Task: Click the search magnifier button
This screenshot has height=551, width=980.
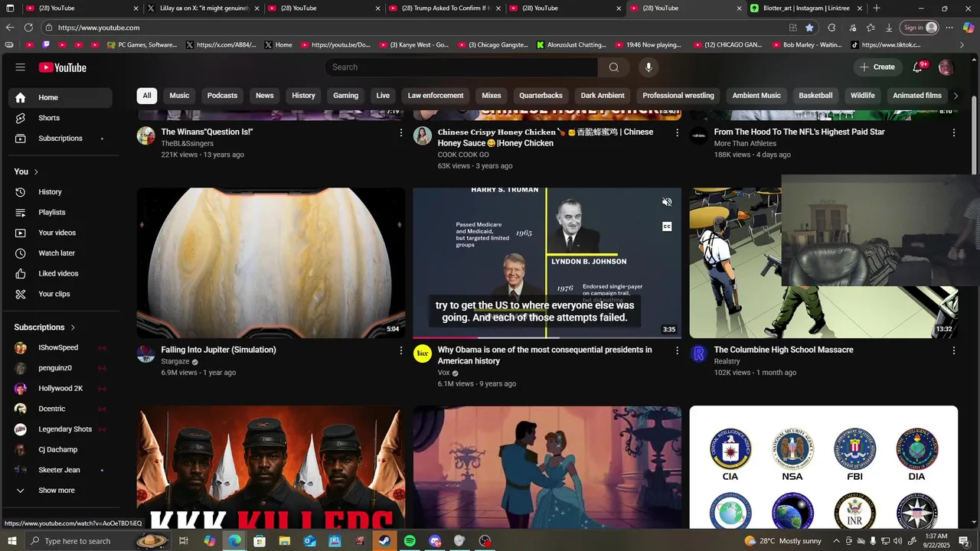Action: click(x=614, y=67)
